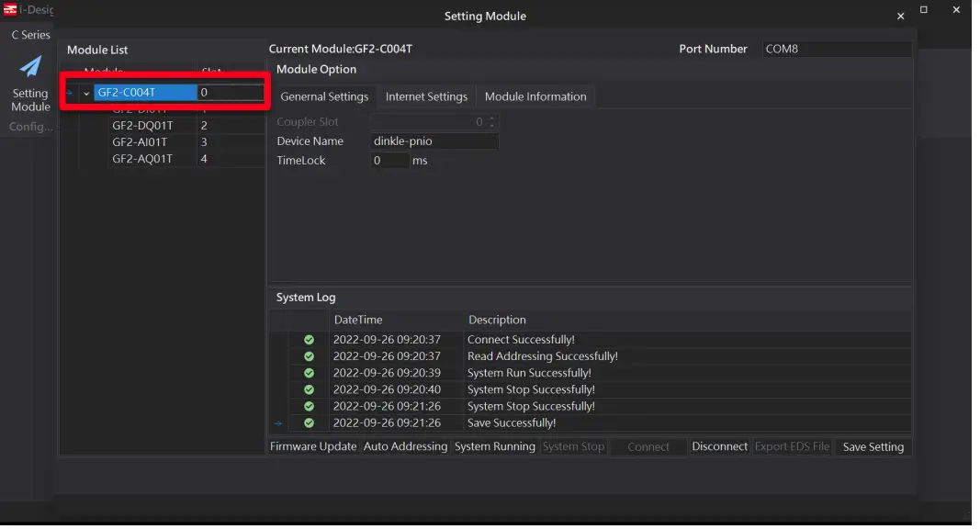Click the green check icon beside Connect Successfully
Image resolution: width=980 pixels, height=529 pixels.
click(x=309, y=340)
